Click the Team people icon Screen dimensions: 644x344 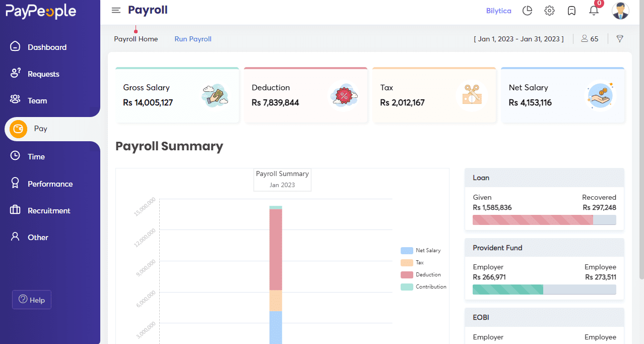pos(15,100)
